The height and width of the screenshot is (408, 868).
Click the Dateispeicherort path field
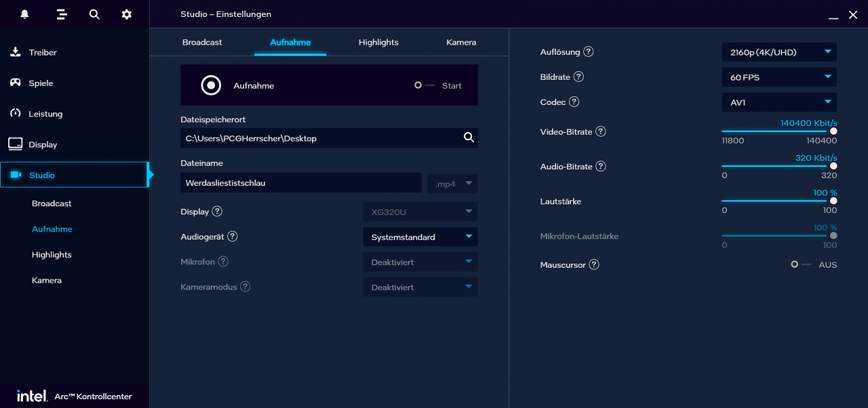[x=329, y=138]
